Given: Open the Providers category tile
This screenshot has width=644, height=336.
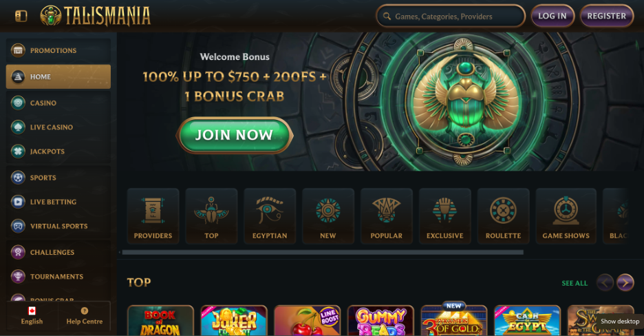Looking at the screenshot, I should point(153,216).
